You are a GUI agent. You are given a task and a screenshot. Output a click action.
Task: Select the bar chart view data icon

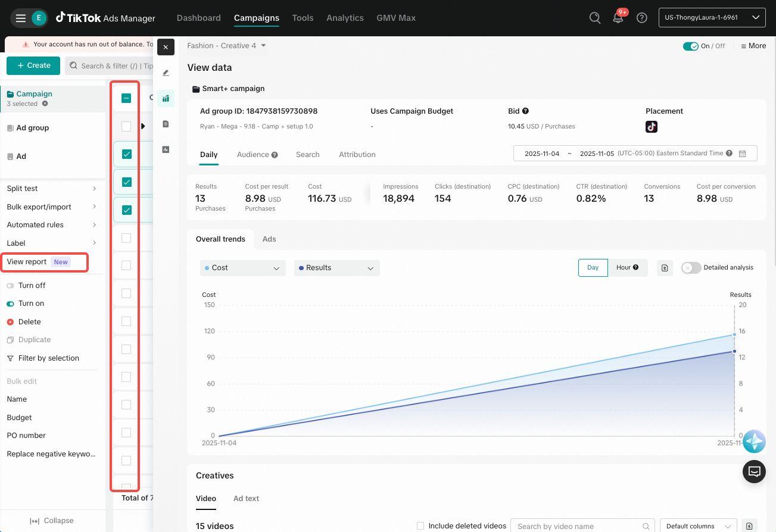point(166,99)
